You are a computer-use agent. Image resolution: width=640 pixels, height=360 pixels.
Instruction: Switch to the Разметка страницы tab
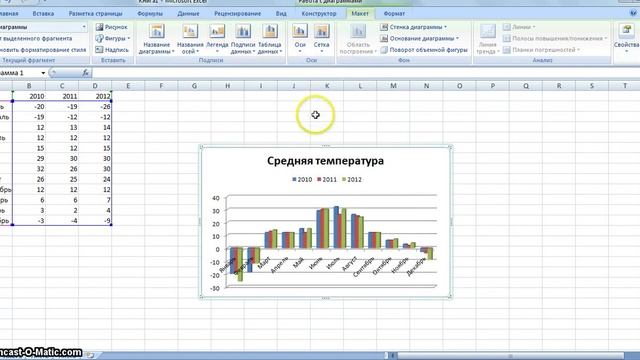[96, 13]
